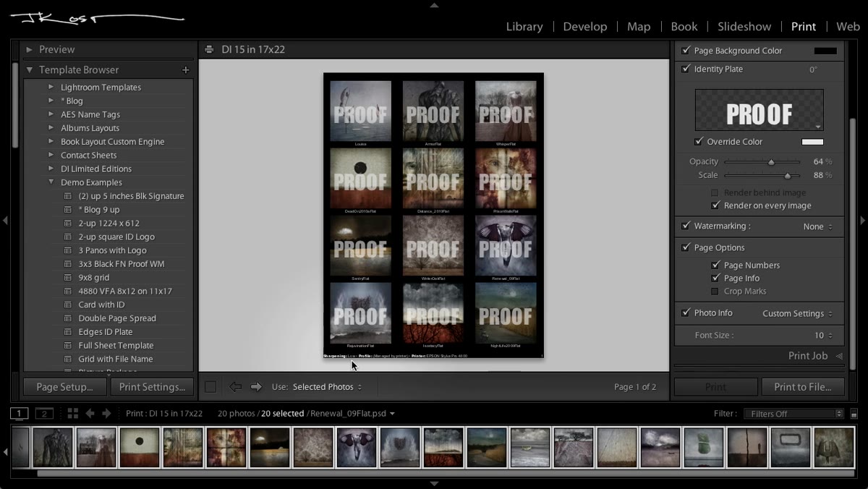Select the 3x3 Black FN Proof WM template

[122, 264]
